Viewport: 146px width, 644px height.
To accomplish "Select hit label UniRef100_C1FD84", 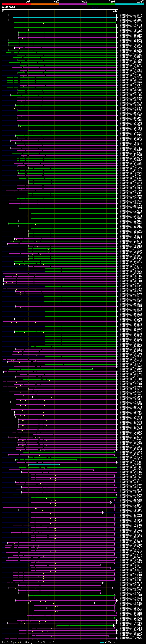I will click(x=131, y=595).
